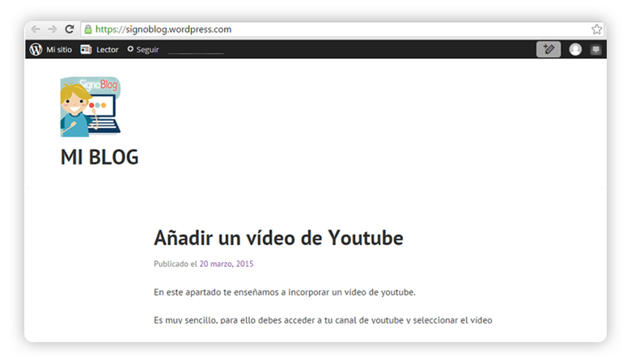Screen dimensions: 631x364
Task: Open the user avatar profile
Action: click(575, 49)
